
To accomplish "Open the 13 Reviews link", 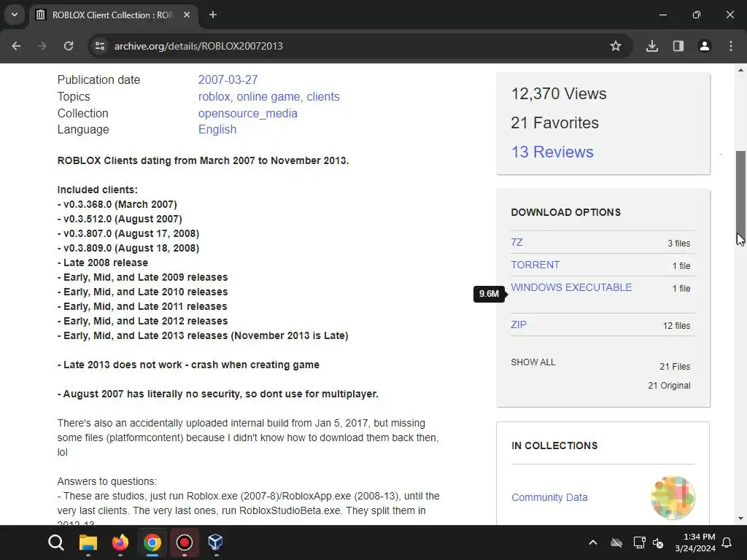I will [x=552, y=152].
